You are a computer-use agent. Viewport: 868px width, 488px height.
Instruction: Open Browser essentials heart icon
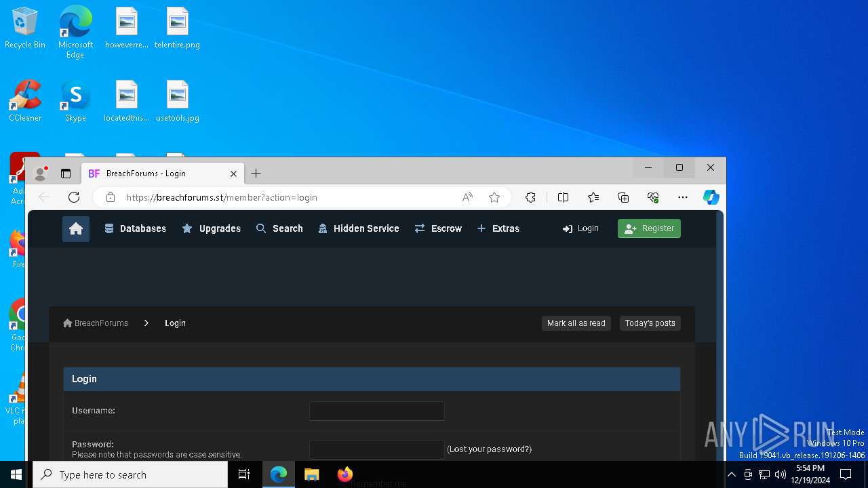point(653,197)
